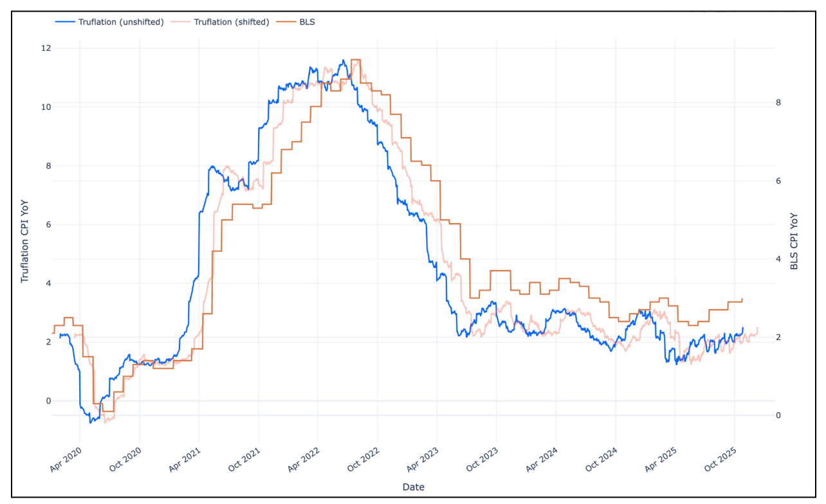The width and height of the screenshot is (826, 504).
Task: Click the BLS CPI YoY axis title
Action: pos(794,241)
